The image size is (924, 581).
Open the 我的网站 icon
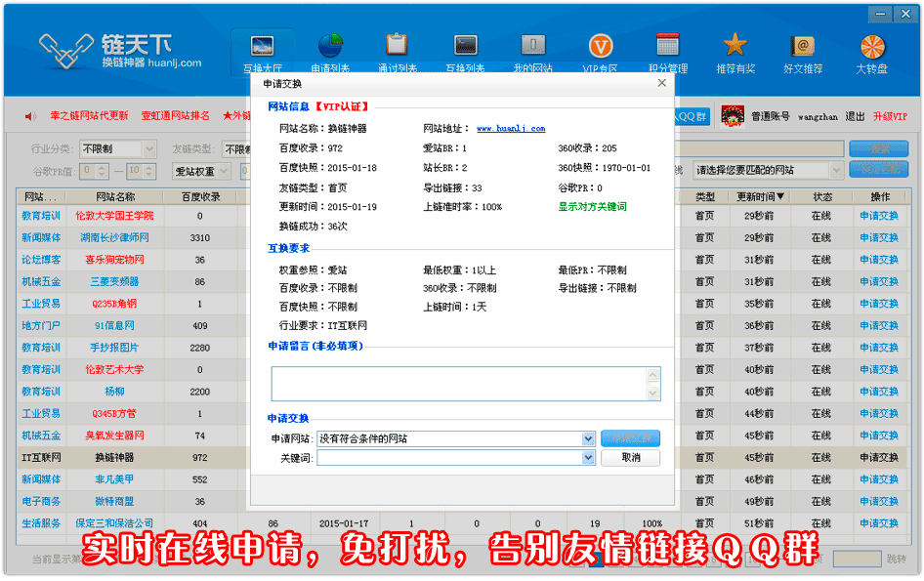[533, 45]
